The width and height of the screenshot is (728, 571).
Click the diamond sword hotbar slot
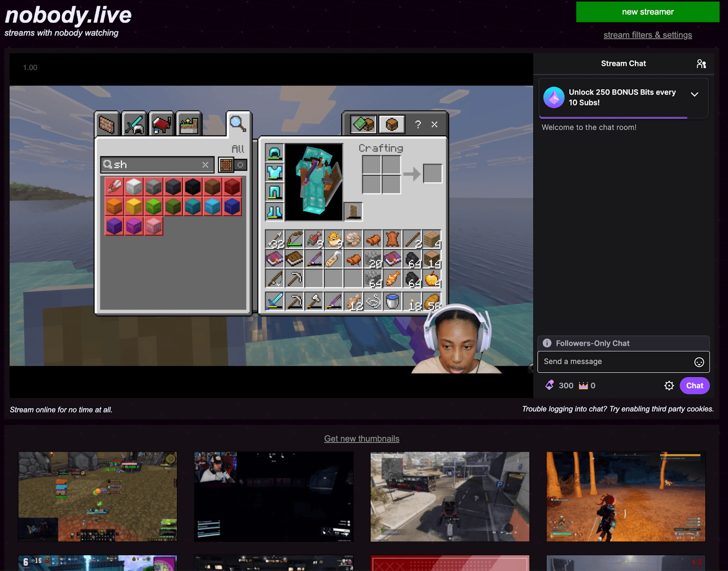click(275, 301)
